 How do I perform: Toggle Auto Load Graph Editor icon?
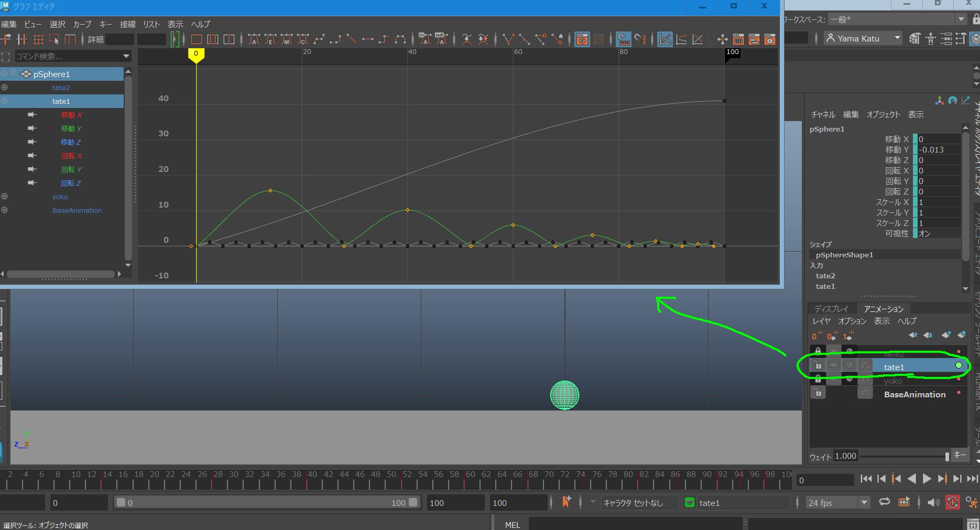click(x=582, y=39)
